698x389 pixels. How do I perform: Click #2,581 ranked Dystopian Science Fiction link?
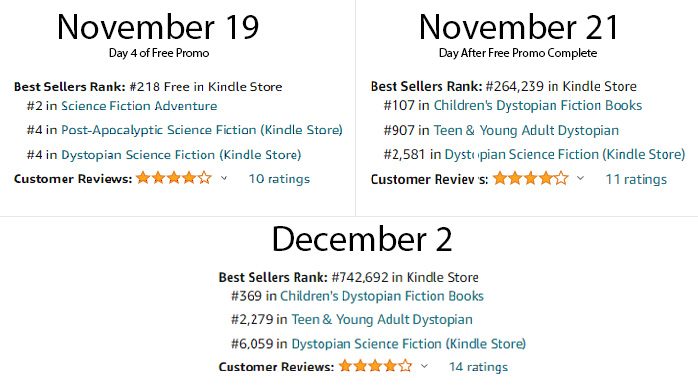(564, 154)
